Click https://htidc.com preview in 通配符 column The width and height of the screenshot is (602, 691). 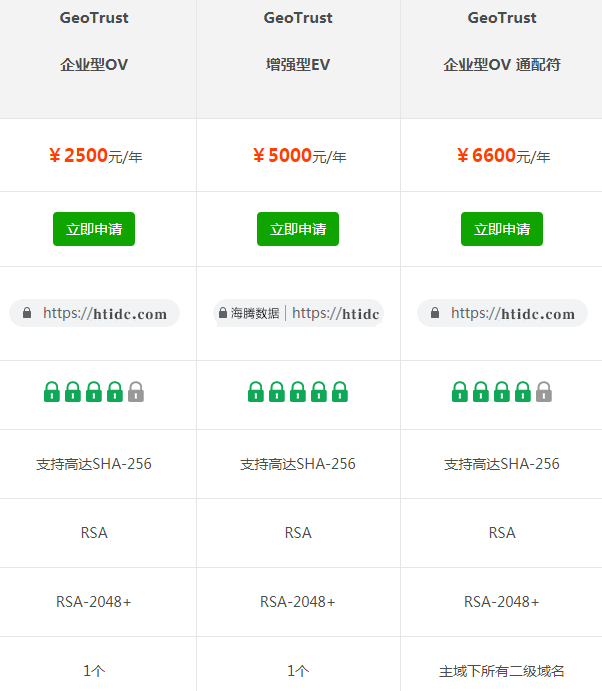pos(512,313)
